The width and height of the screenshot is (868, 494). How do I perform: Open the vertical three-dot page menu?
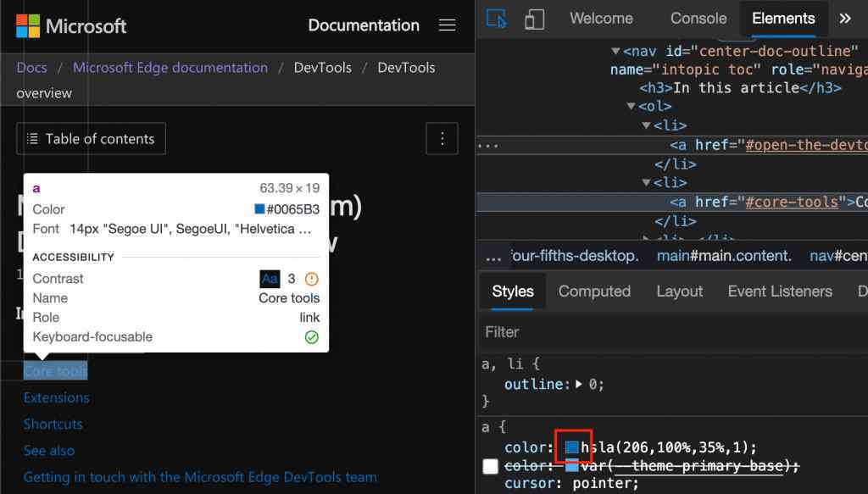[x=442, y=138]
